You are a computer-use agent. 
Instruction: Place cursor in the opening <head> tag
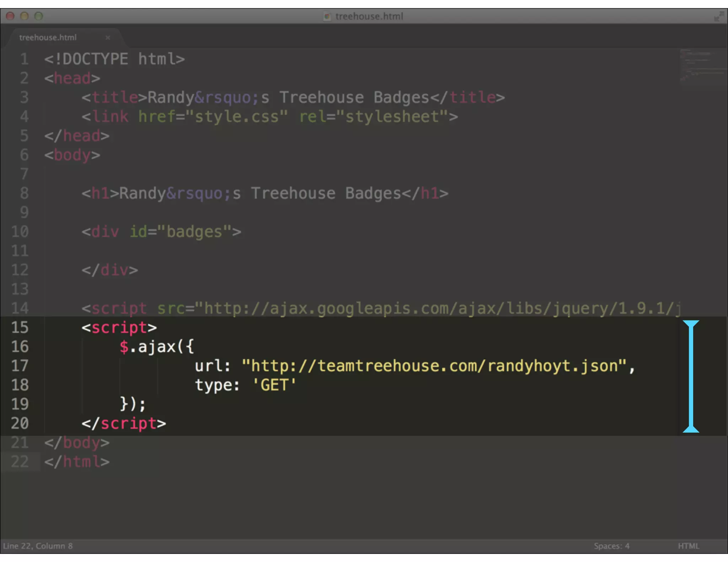click(72, 78)
